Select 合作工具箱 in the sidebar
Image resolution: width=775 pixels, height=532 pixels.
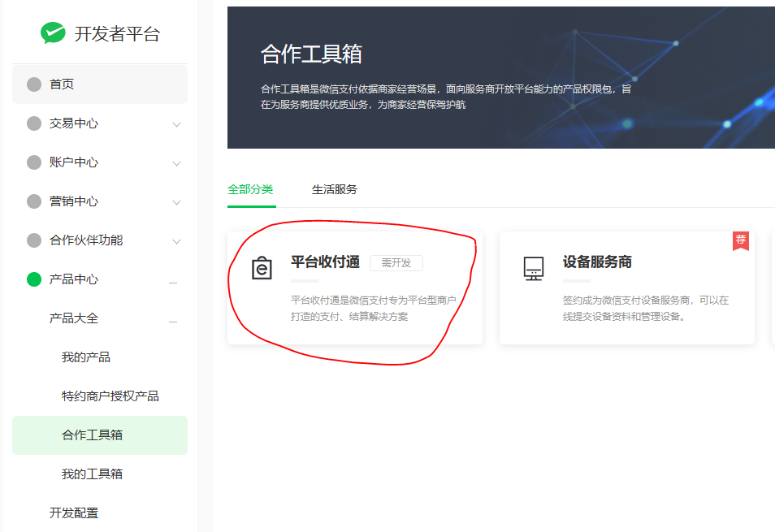click(x=100, y=435)
